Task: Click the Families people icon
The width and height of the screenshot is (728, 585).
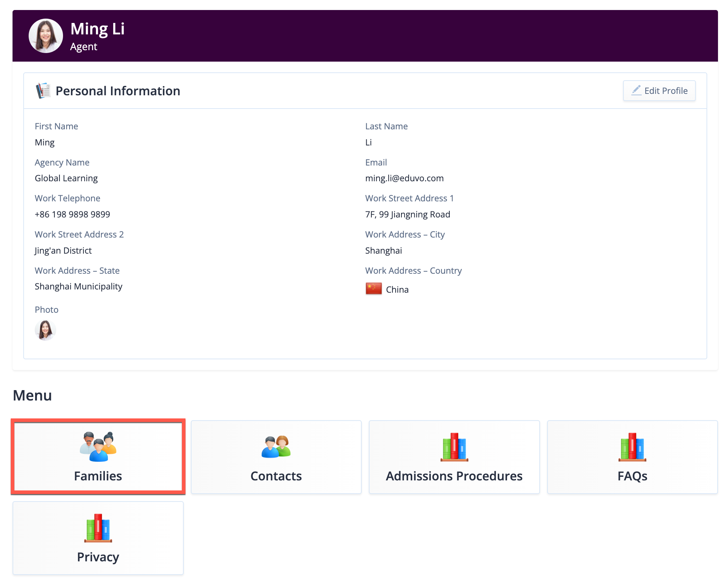Action: [x=98, y=446]
